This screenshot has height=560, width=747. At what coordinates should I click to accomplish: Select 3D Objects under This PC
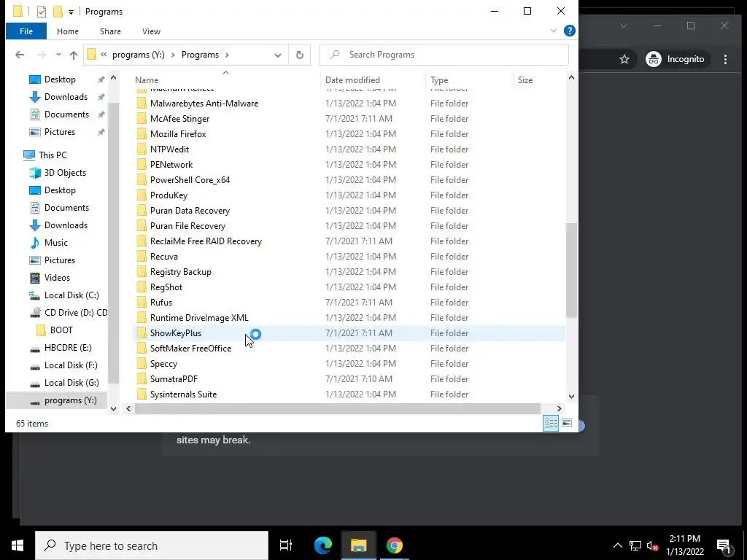(65, 172)
